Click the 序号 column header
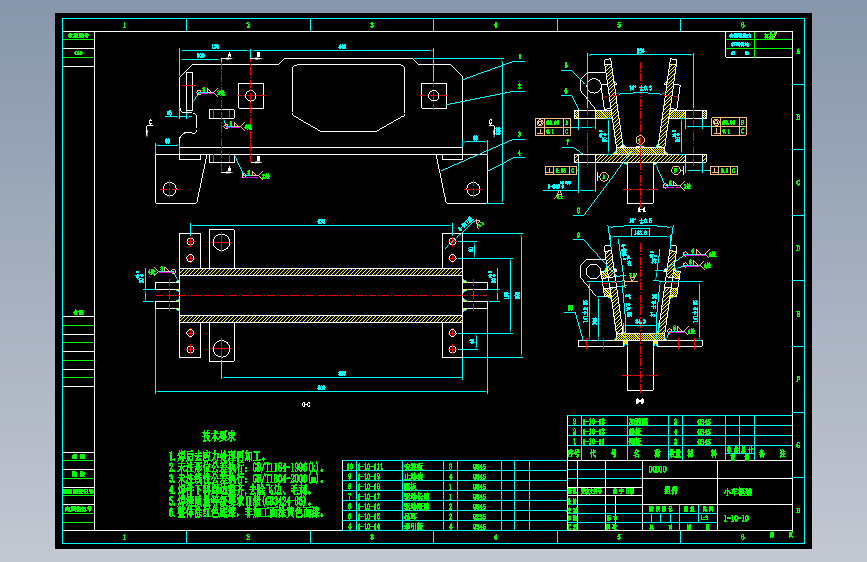867x562 pixels. click(574, 454)
